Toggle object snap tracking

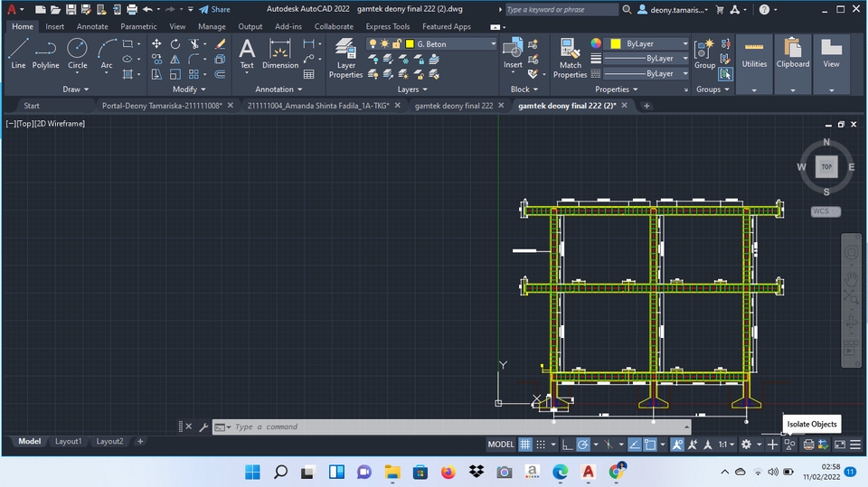[635, 445]
